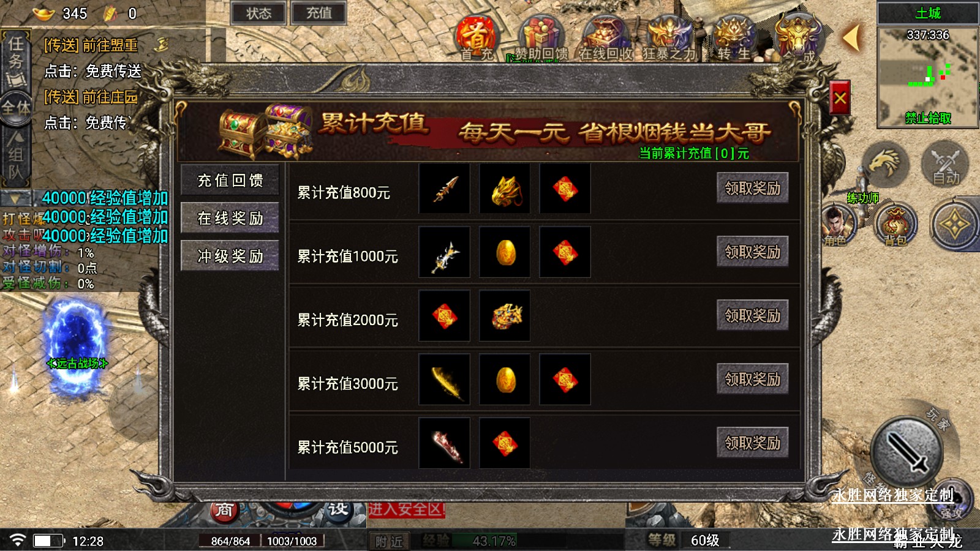Open the 狂暴之力 icon
Screen dimensions: 980x551
[x=669, y=38]
